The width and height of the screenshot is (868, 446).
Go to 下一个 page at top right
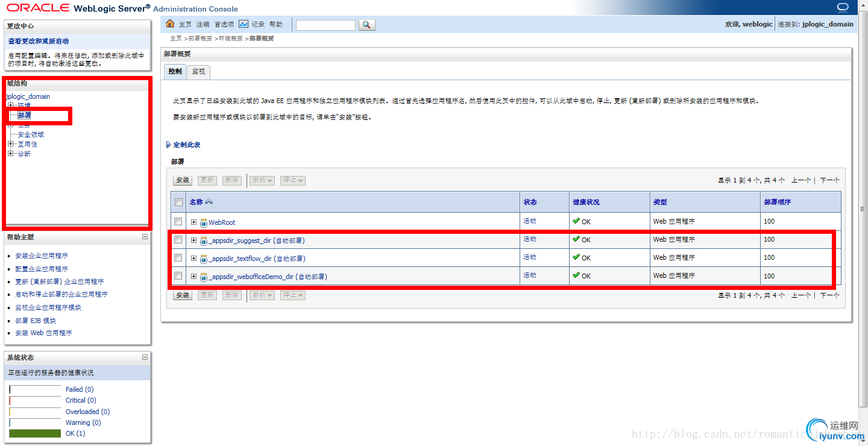[829, 180]
